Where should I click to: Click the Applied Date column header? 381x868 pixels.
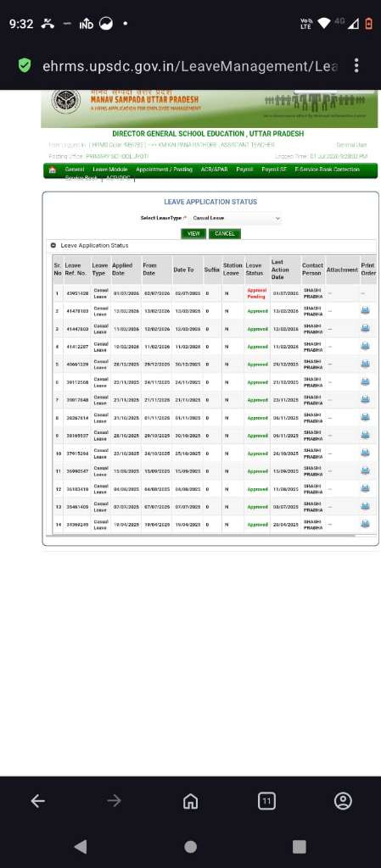pos(122,269)
